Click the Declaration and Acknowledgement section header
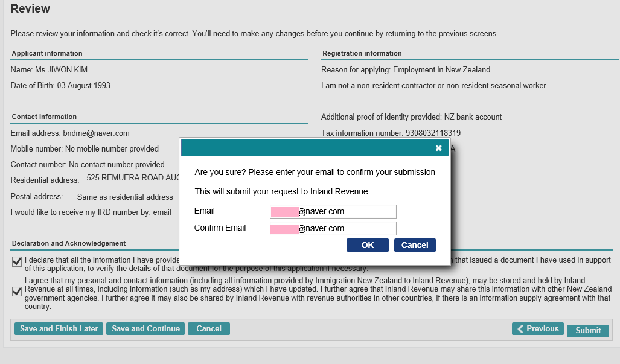 (69, 243)
